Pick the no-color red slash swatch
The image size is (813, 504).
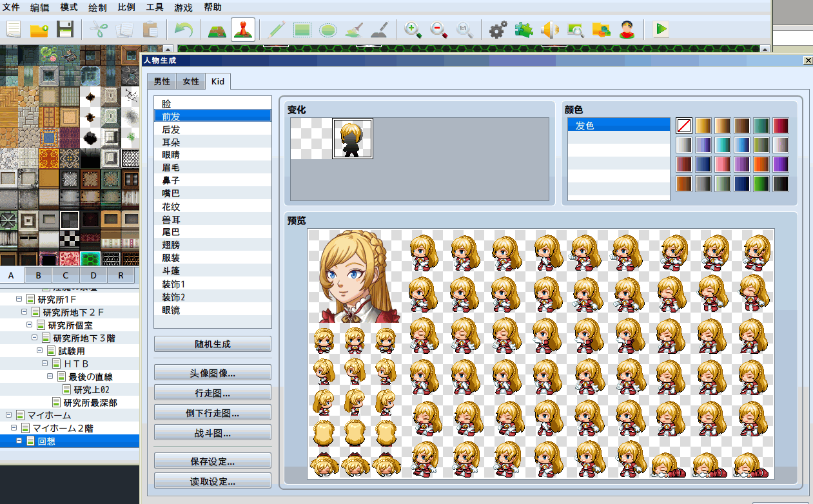[684, 126]
